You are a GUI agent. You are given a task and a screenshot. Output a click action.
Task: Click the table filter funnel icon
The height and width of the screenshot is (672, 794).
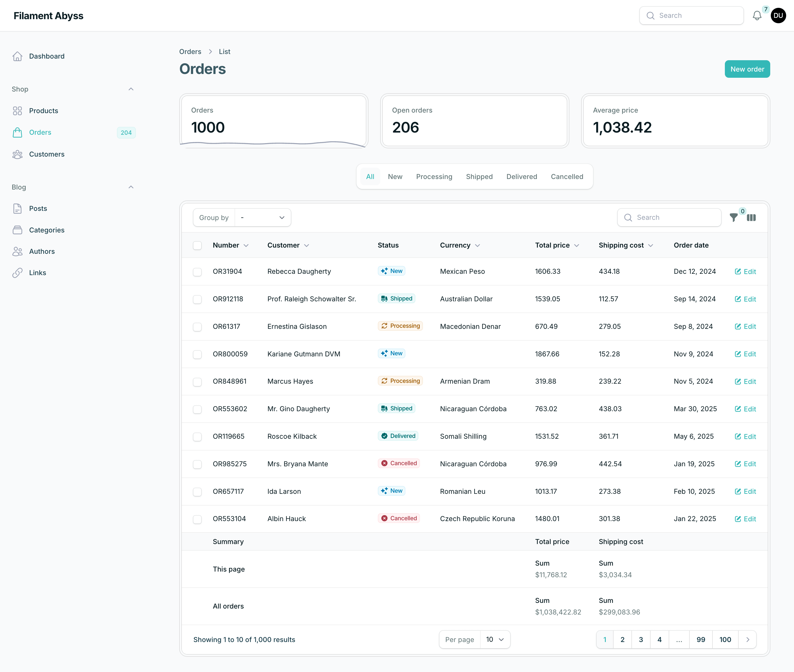coord(734,218)
